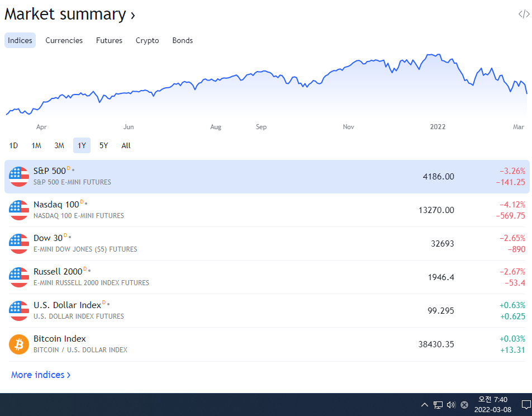Click the S&P 500 E-MINI FUTURES subtitle

click(72, 182)
